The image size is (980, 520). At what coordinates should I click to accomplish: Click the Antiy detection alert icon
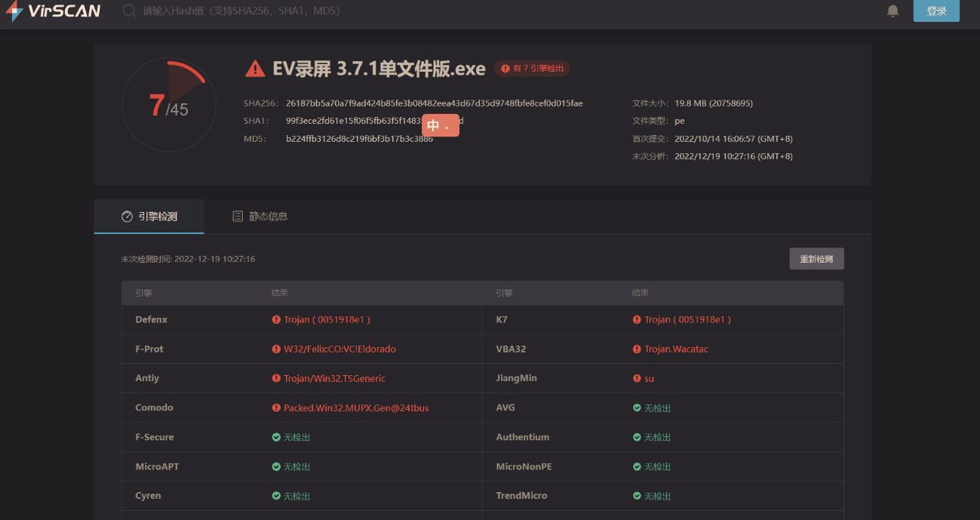276,379
